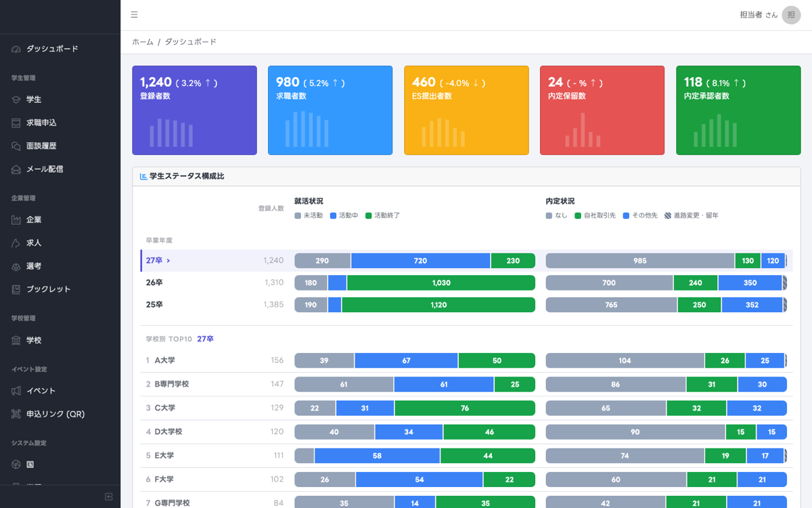Click the graduation cap icon beside 学生
The height and width of the screenshot is (508, 812).
(x=16, y=100)
